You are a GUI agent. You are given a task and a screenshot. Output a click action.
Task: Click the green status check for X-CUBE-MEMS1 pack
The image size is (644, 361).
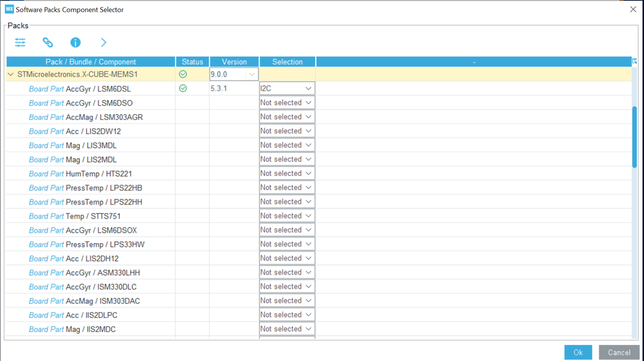click(183, 74)
